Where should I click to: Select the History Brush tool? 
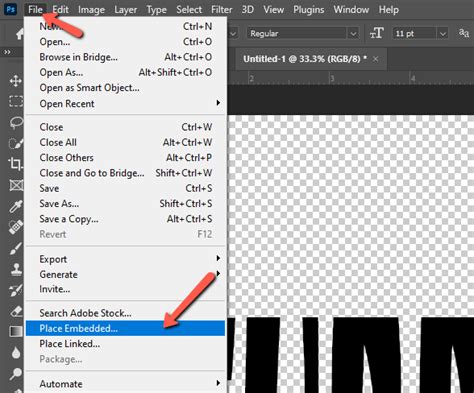(16, 290)
